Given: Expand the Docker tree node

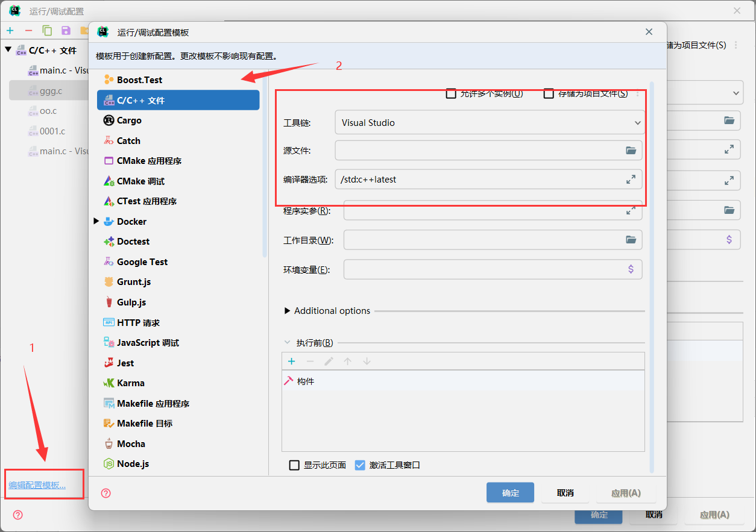Looking at the screenshot, I should tap(96, 222).
